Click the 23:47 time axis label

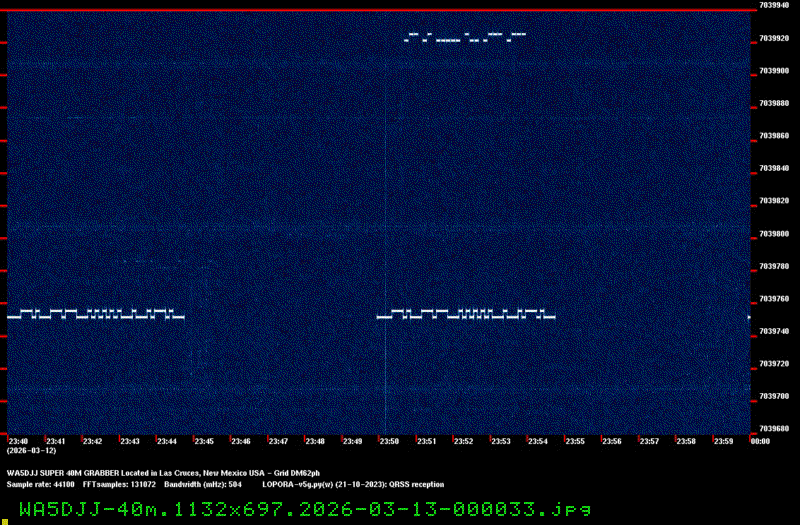(278, 441)
